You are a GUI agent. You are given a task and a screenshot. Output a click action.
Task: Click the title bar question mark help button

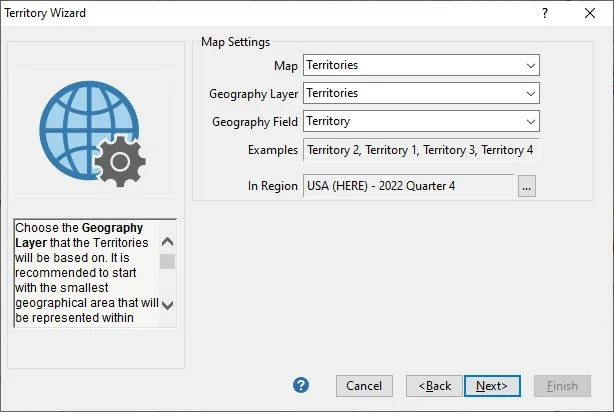(545, 14)
